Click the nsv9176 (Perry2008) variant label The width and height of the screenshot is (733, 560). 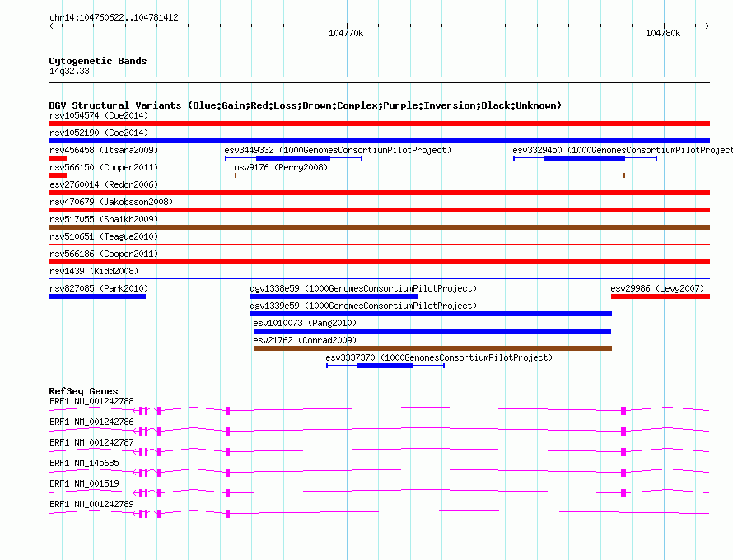281,167
